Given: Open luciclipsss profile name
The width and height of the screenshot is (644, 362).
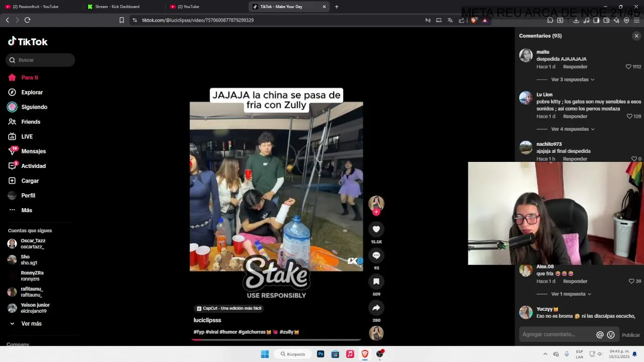Looking at the screenshot, I should pyautogui.click(x=207, y=320).
